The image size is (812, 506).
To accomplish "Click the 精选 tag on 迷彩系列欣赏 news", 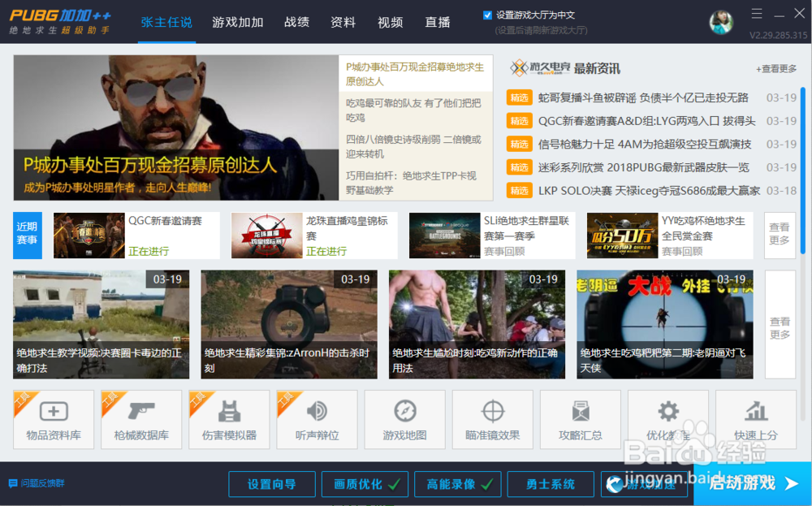I will 519,167.
